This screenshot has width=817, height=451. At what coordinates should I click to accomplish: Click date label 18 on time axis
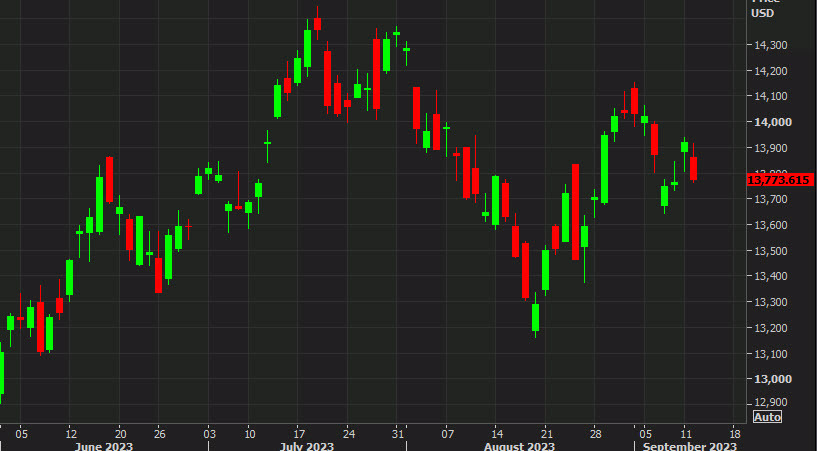point(735,434)
